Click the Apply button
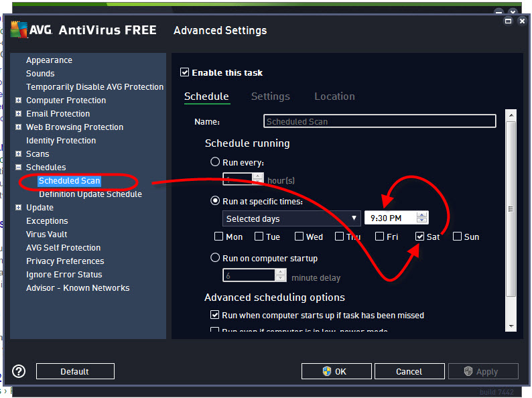This screenshot has width=532, height=398. [484, 371]
